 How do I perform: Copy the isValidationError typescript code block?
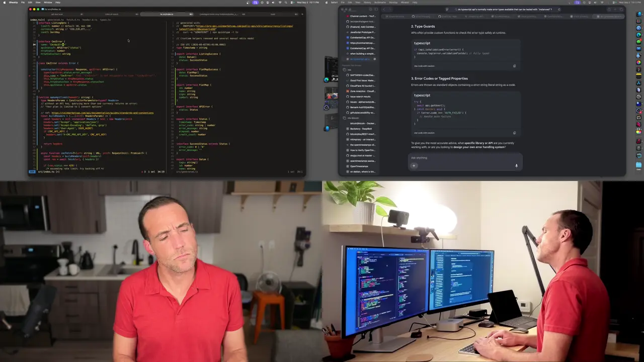[x=514, y=66]
